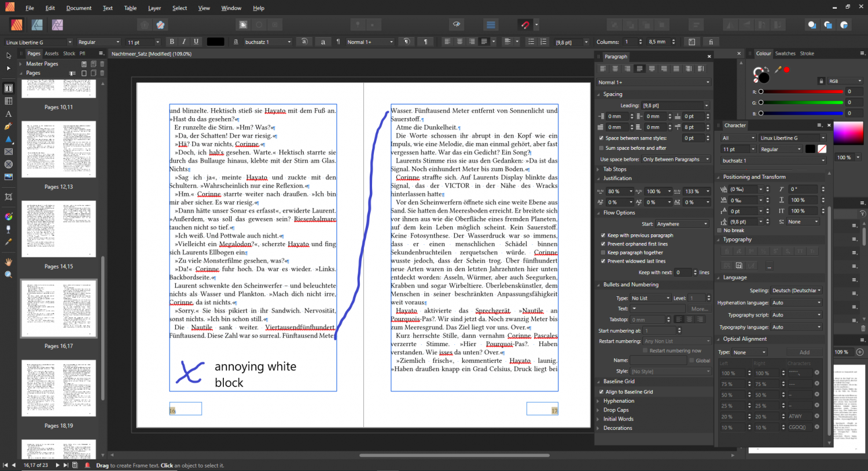Expand the Drop Caps section

pos(616,410)
